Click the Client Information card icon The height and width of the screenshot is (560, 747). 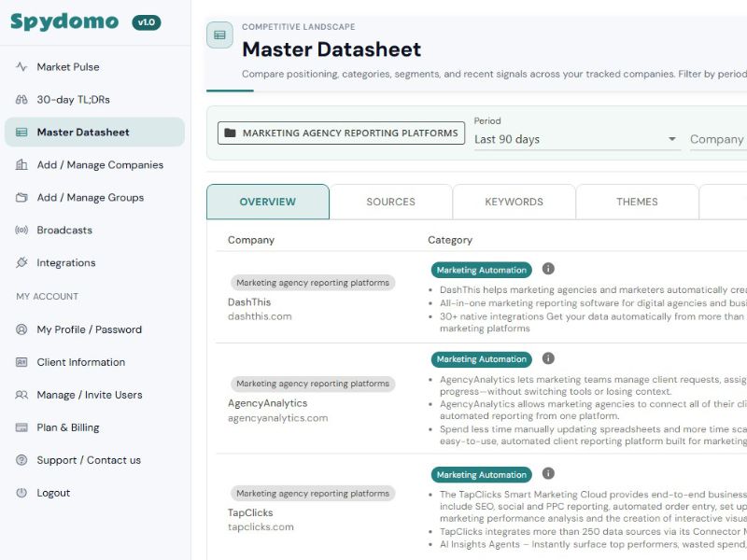pos(21,362)
